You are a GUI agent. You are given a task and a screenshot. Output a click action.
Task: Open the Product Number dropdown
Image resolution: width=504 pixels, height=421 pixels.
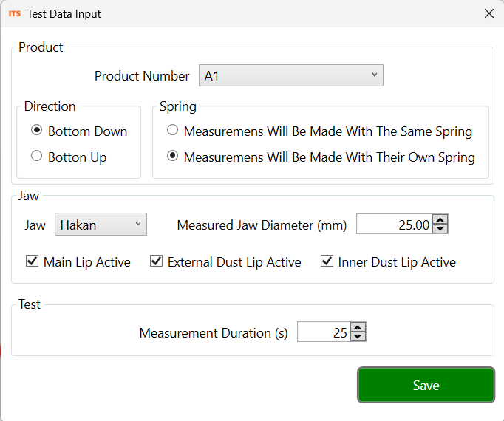[x=290, y=75]
